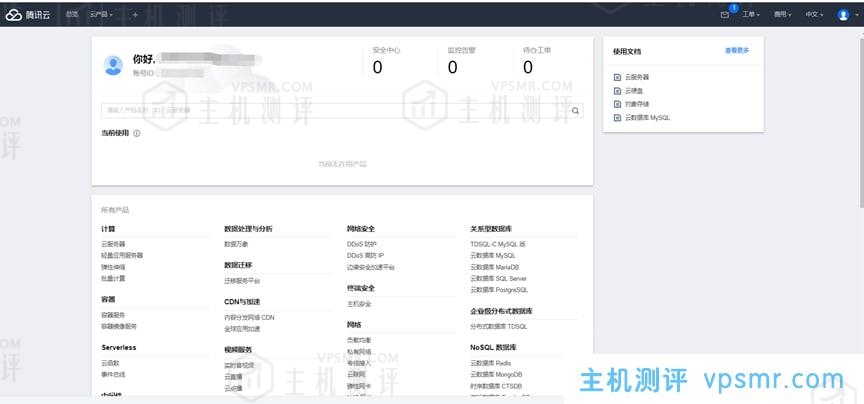
Task: Click the search magnifier icon
Action: click(575, 111)
